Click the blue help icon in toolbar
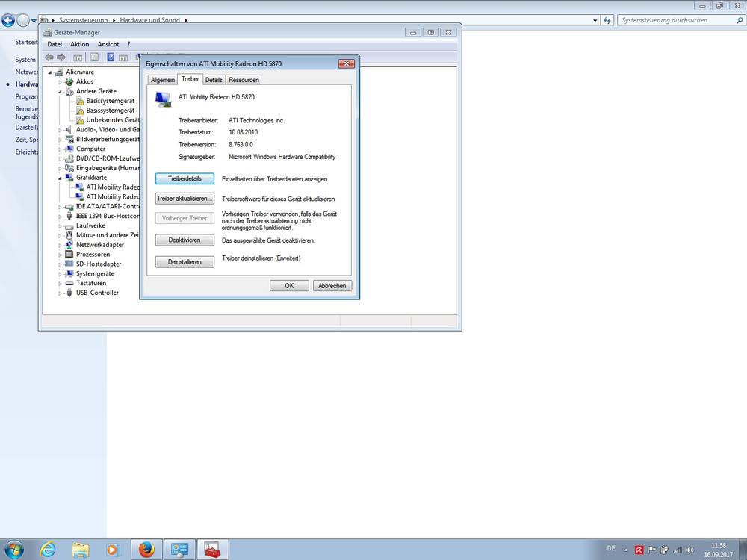Image resolution: width=747 pixels, height=560 pixels. 111,57
